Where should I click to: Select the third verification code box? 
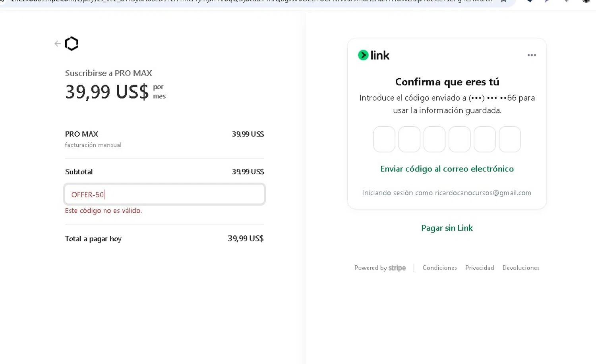tap(434, 139)
